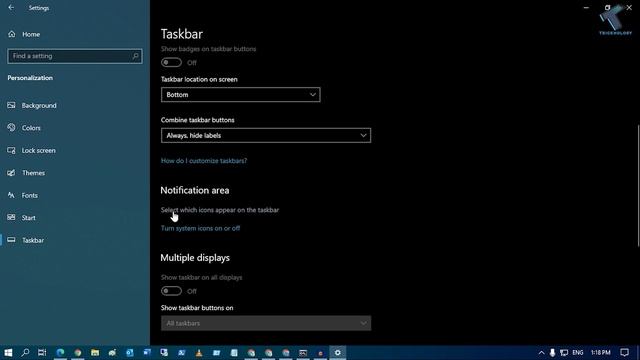Open the Action Center notifications icon
Image resolution: width=640 pixels, height=360 pixels.
(624, 353)
